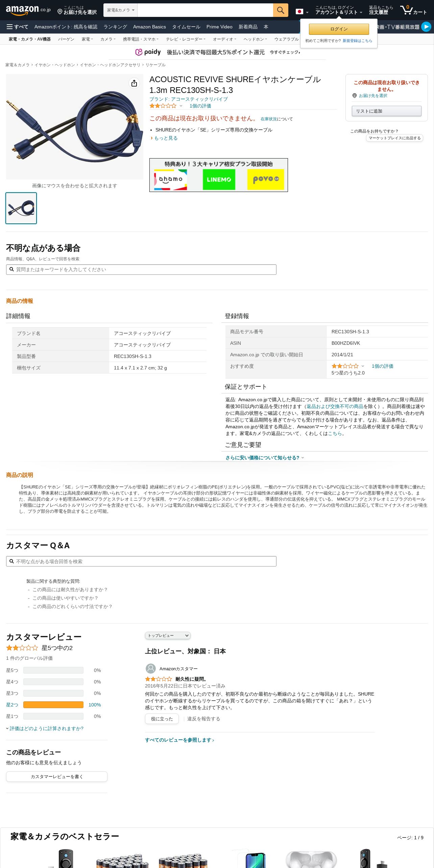434x868 pixels.
Task: Open the 携帯電話・スマホ submenu dropdown
Action: 141,39
